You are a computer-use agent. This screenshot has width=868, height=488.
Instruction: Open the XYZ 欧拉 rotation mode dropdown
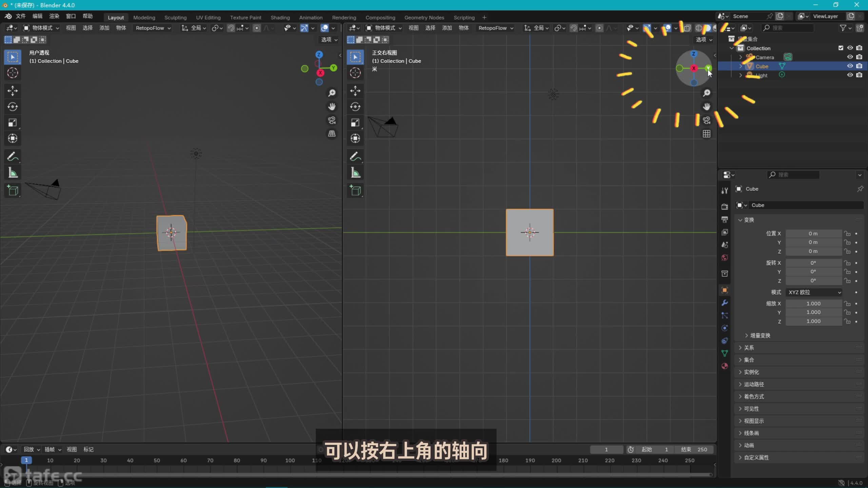pos(814,292)
